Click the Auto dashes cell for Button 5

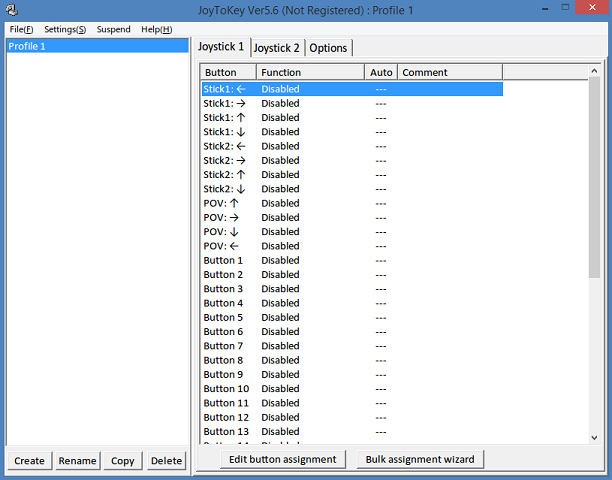pos(381,318)
